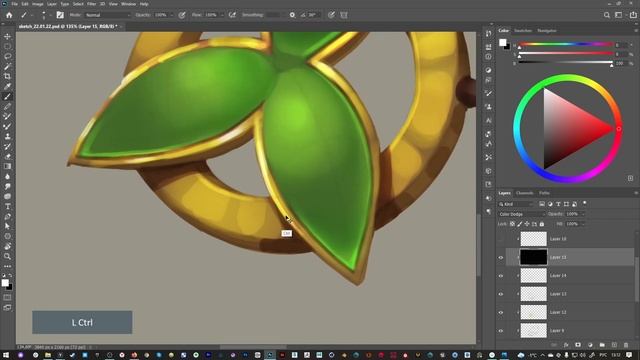Image resolution: width=640 pixels, height=360 pixels.
Task: Delete layer with trash icon
Action: click(626, 345)
